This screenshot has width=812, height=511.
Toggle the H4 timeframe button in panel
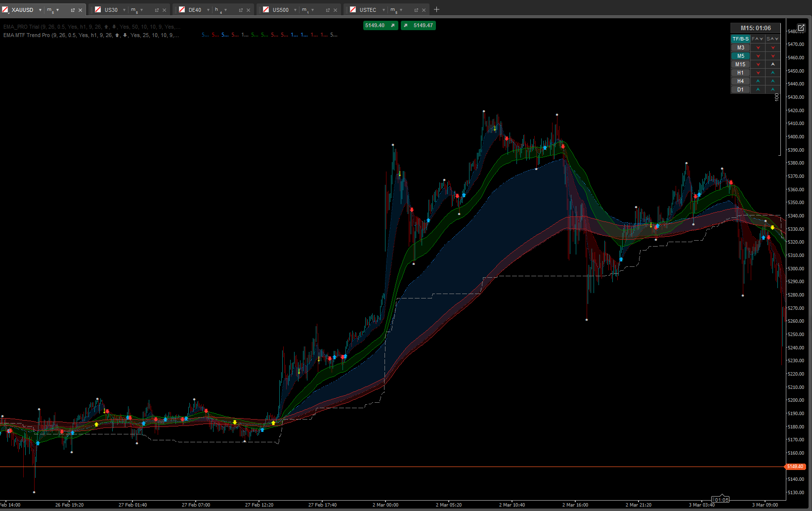740,82
